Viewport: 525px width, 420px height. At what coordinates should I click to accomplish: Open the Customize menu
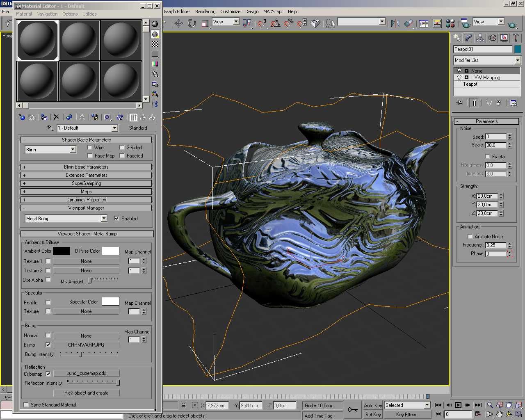click(231, 11)
